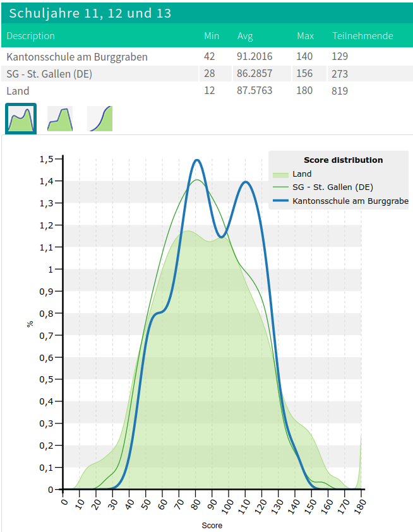Hide the Kantonsschule am Burggraben legend series
The image size is (413, 532).
pos(350,201)
